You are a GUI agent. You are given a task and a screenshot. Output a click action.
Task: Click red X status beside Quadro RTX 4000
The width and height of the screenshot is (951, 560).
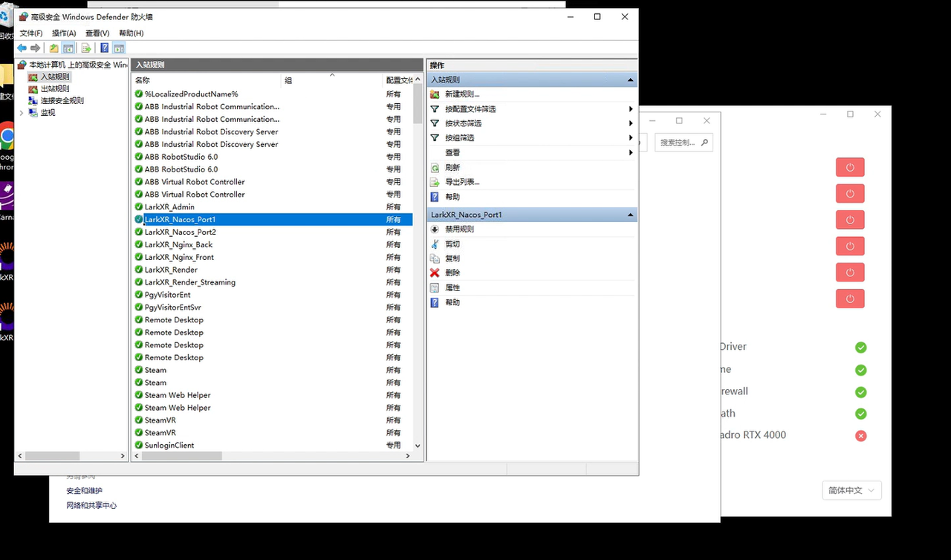pos(860,435)
